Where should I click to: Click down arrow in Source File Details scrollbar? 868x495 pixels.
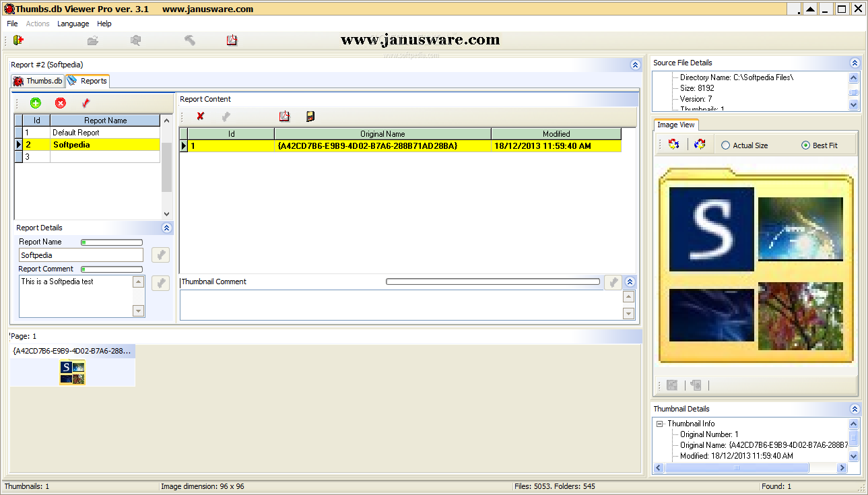coord(854,105)
